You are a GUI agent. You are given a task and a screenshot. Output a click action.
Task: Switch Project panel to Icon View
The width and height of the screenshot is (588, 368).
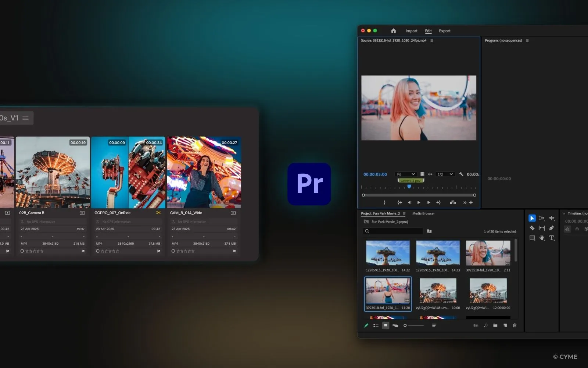tap(386, 325)
